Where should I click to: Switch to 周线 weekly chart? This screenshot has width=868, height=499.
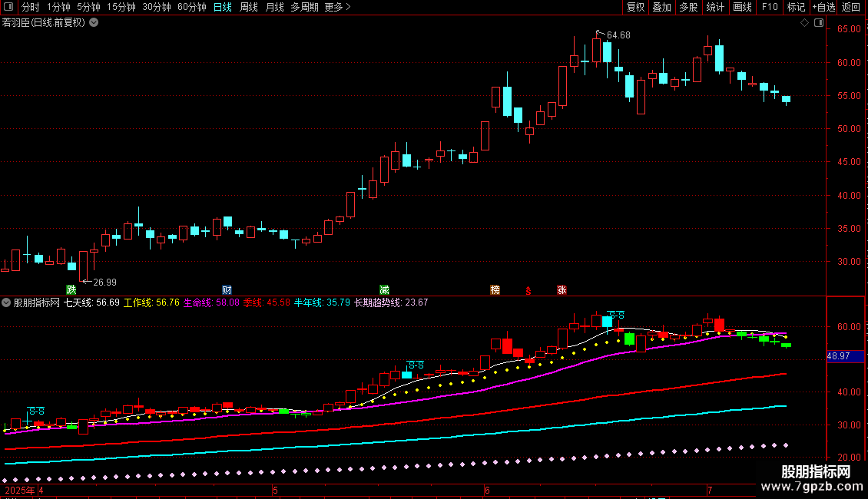249,7
